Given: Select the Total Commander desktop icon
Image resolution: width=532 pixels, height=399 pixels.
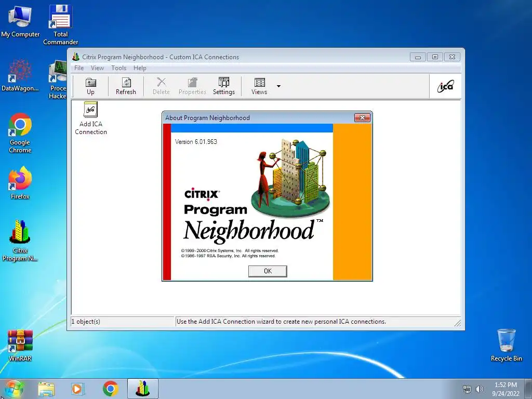Looking at the screenshot, I should pyautogui.click(x=60, y=25).
